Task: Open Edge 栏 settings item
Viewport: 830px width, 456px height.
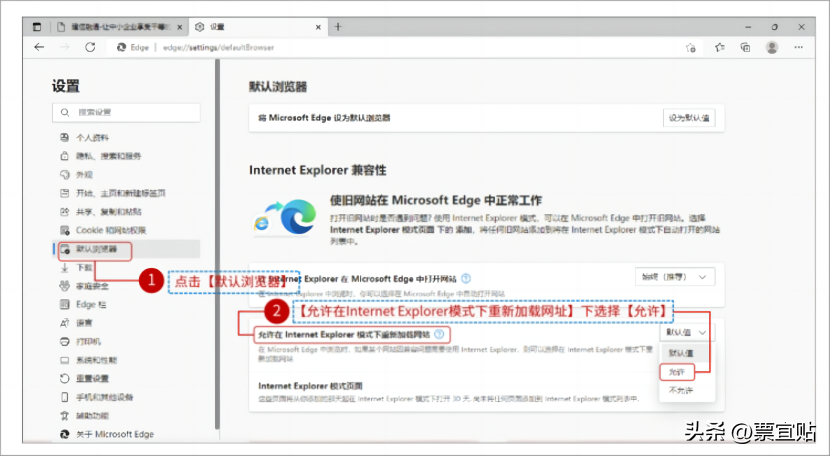Action: [x=127, y=305]
